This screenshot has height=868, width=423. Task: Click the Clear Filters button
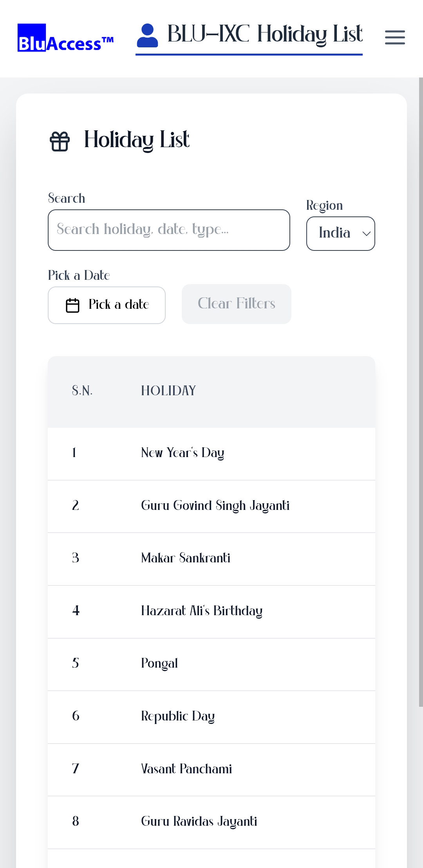[236, 304]
